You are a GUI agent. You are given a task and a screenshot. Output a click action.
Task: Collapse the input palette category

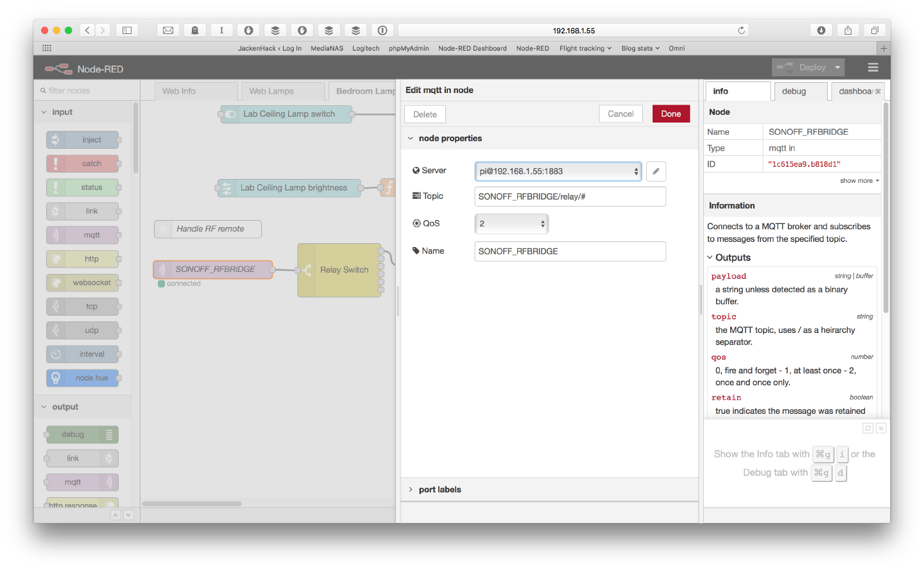click(x=44, y=112)
